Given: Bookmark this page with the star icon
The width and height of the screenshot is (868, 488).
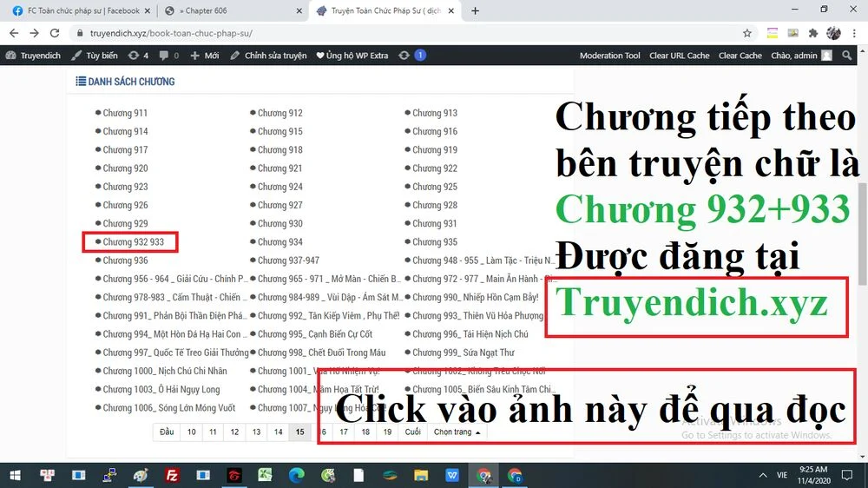Looking at the screenshot, I should 747,33.
